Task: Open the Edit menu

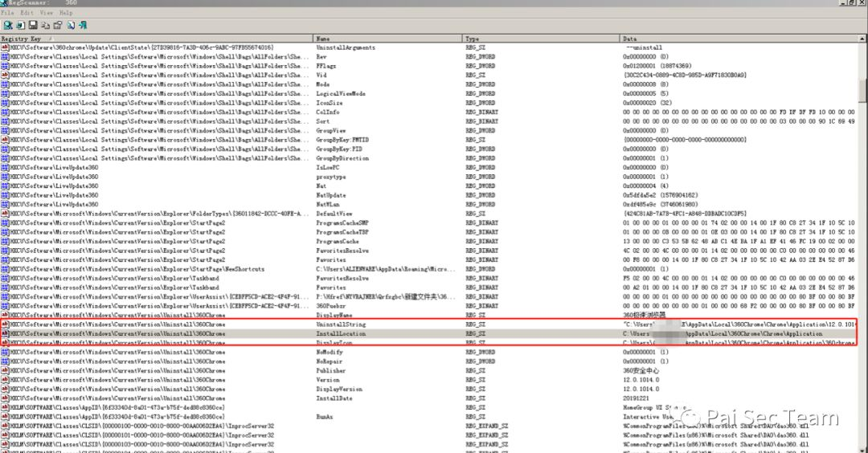Action: coord(27,12)
